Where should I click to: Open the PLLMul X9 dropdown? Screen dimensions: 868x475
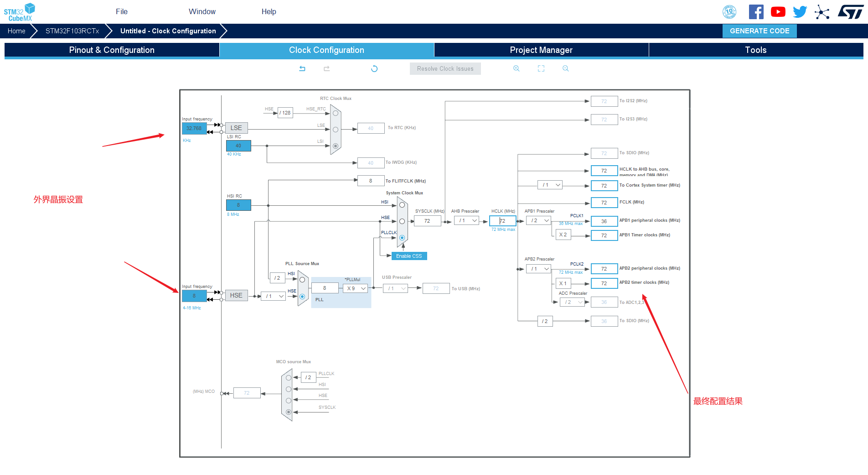point(355,288)
